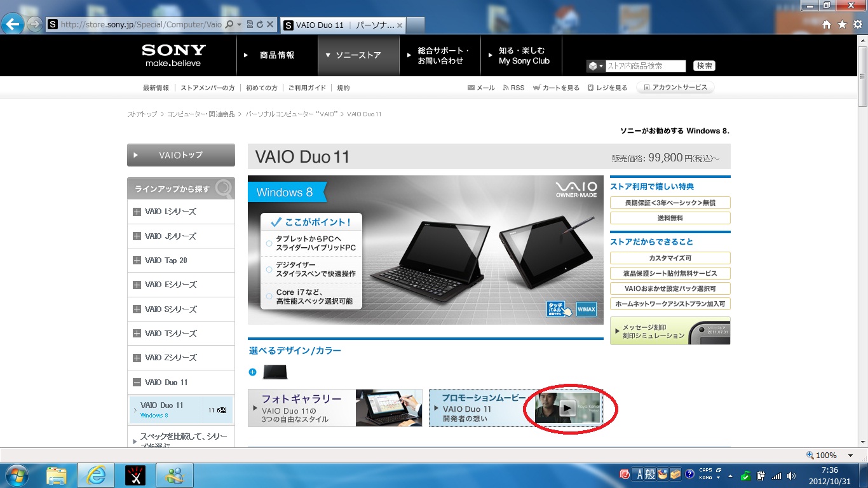Click 長期保証<3年ベーシック>無償 button
Viewport: 868px width, 488px height.
tap(670, 203)
